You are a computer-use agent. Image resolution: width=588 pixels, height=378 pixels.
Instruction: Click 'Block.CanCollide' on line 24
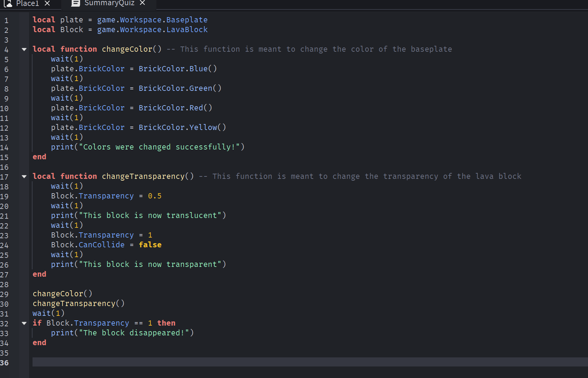[x=88, y=245]
